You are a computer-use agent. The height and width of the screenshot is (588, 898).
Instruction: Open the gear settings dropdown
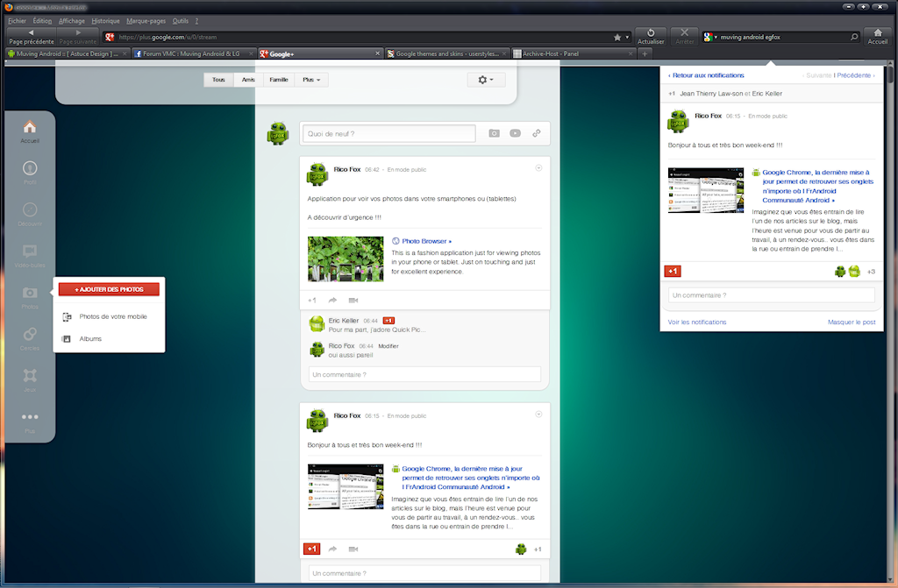click(x=486, y=80)
